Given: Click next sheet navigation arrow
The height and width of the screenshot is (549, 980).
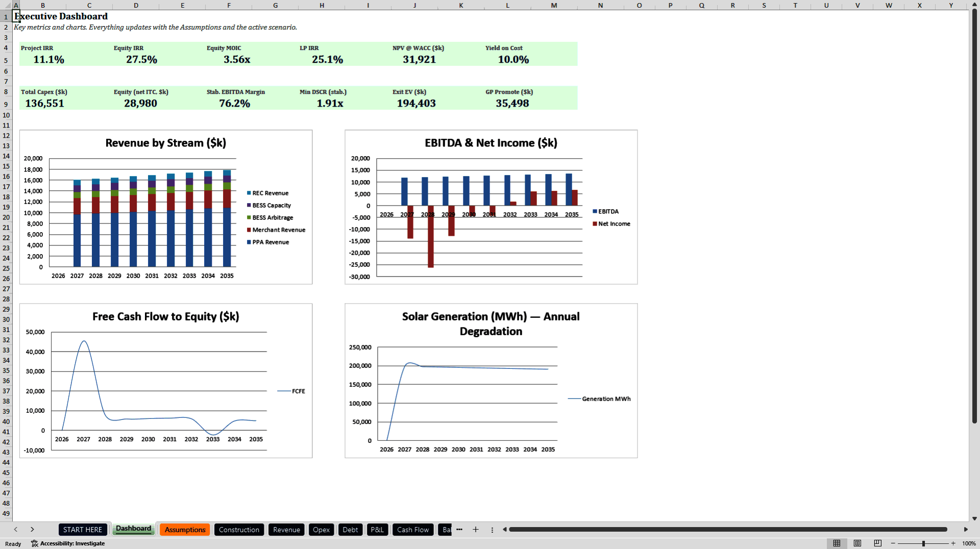Looking at the screenshot, I should [32, 530].
